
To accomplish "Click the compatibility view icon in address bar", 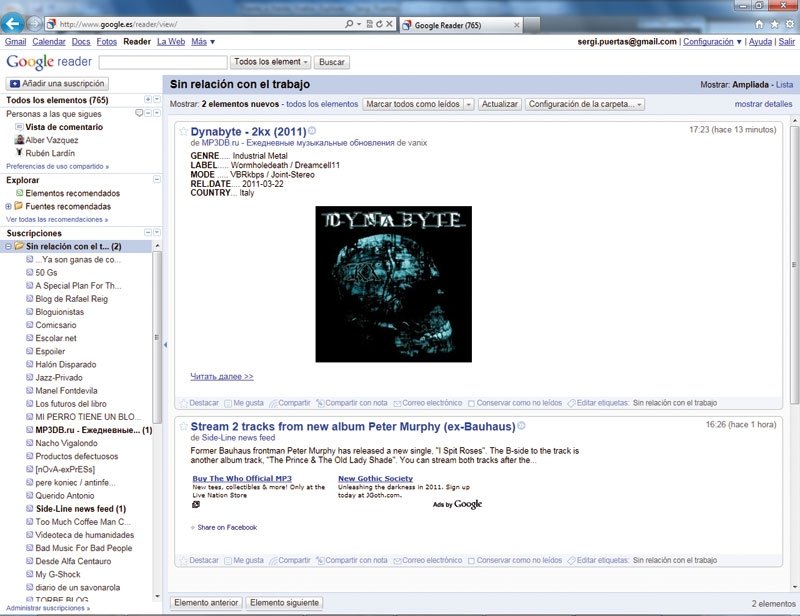I will (369, 24).
